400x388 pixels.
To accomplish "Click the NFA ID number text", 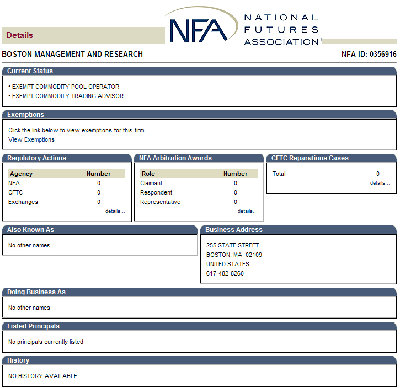I will point(369,54).
